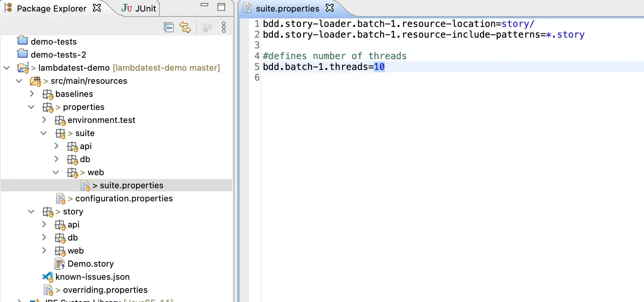
Task: Click the story package icon
Action: click(x=48, y=212)
